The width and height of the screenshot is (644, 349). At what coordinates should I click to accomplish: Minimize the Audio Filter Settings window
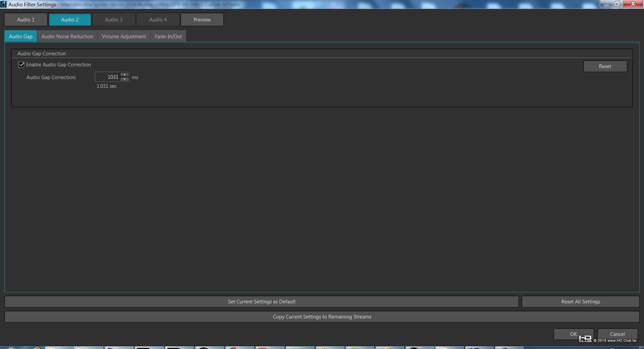pos(606,4)
